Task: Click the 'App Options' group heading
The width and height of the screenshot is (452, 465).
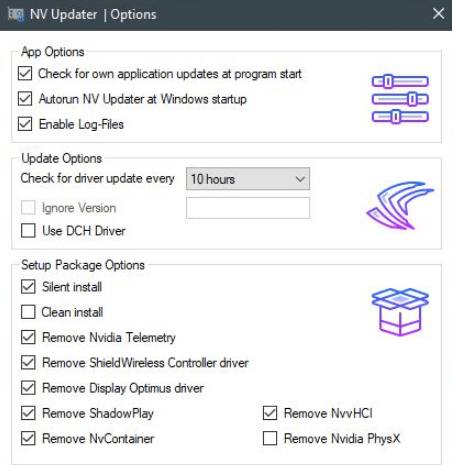Action: [53, 52]
